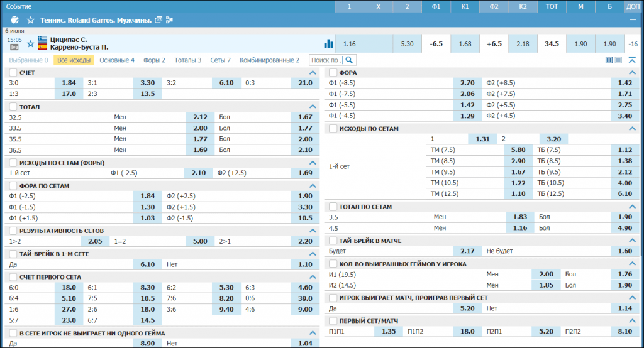Pick the 5.30 odds for player 2 win
Image resolution: width=644 pixels, height=348 pixels.
pos(407,44)
